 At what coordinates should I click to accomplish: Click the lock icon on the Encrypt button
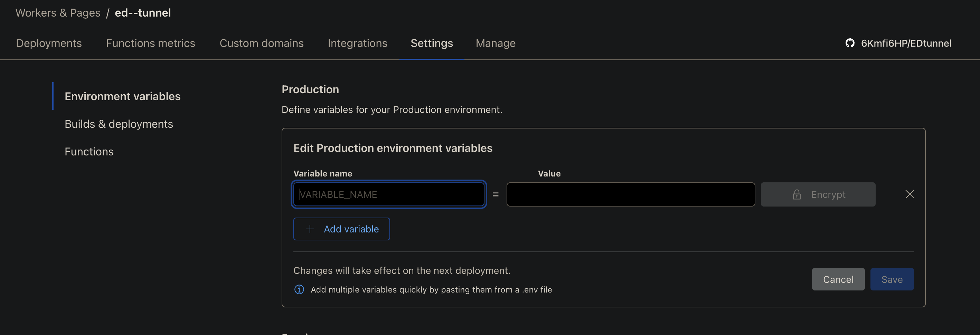pyautogui.click(x=797, y=195)
